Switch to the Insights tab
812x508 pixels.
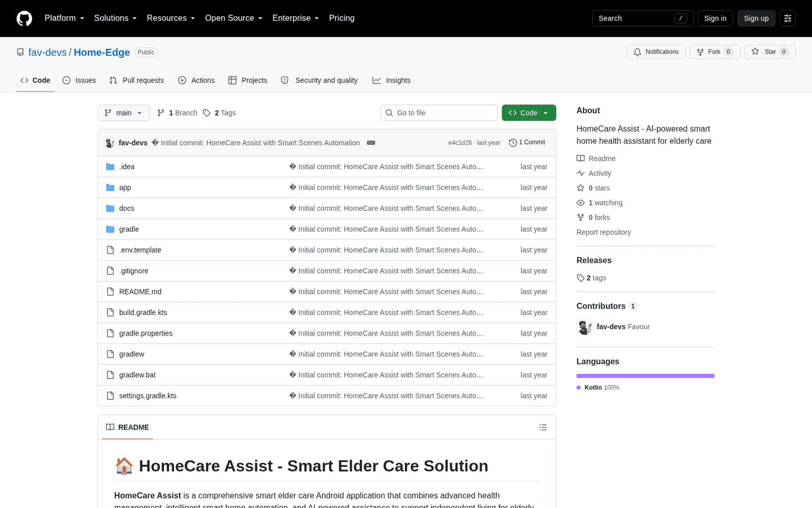click(x=391, y=80)
